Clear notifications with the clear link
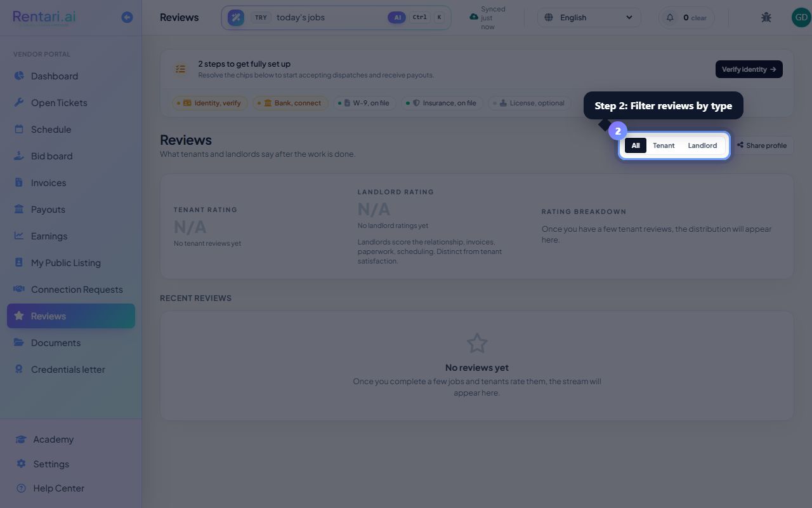The image size is (812, 508). [699, 18]
